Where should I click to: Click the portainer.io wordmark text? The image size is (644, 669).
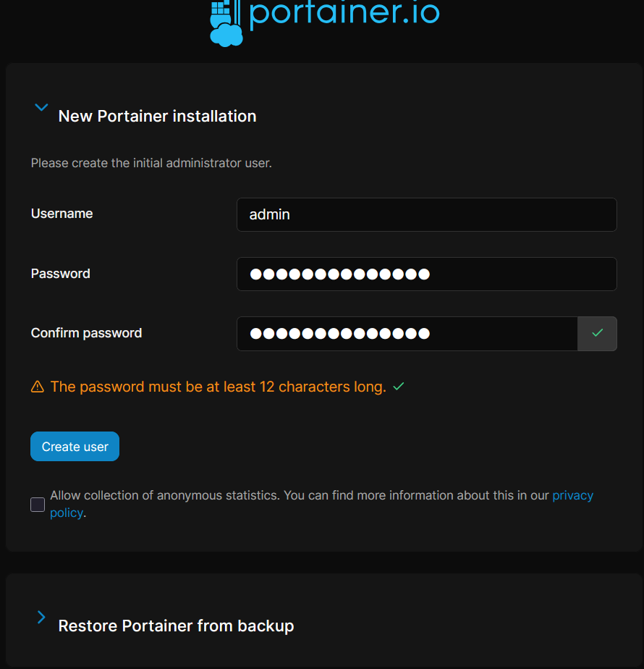tap(344, 14)
